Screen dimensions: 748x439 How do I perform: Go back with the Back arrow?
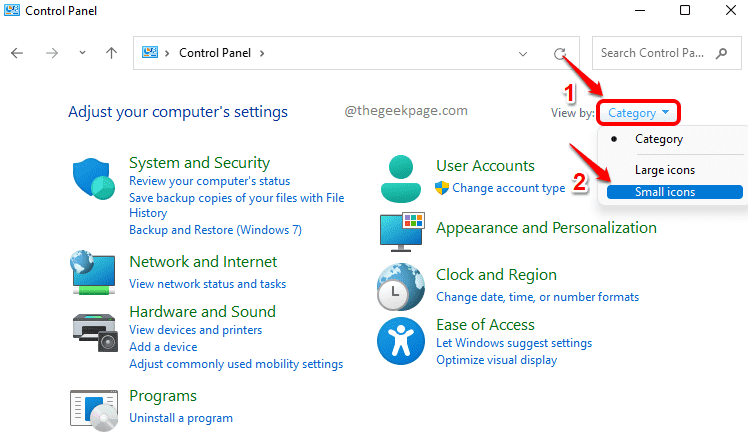pos(17,54)
